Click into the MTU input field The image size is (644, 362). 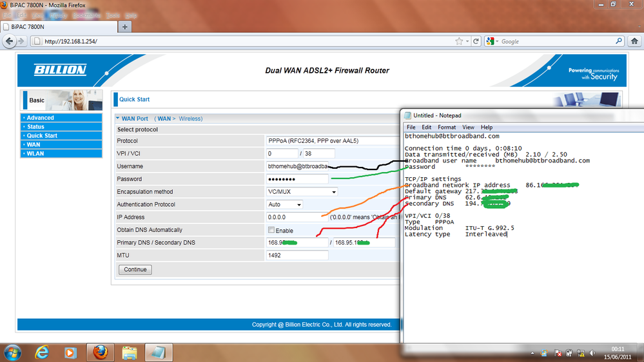(297, 255)
